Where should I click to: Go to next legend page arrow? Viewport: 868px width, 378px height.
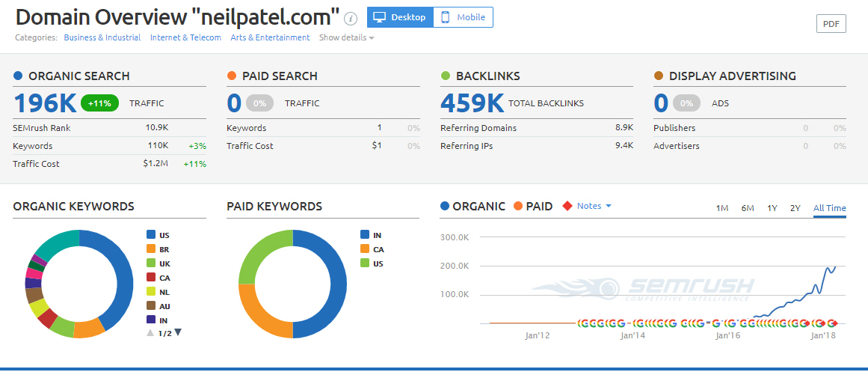pos(178,332)
